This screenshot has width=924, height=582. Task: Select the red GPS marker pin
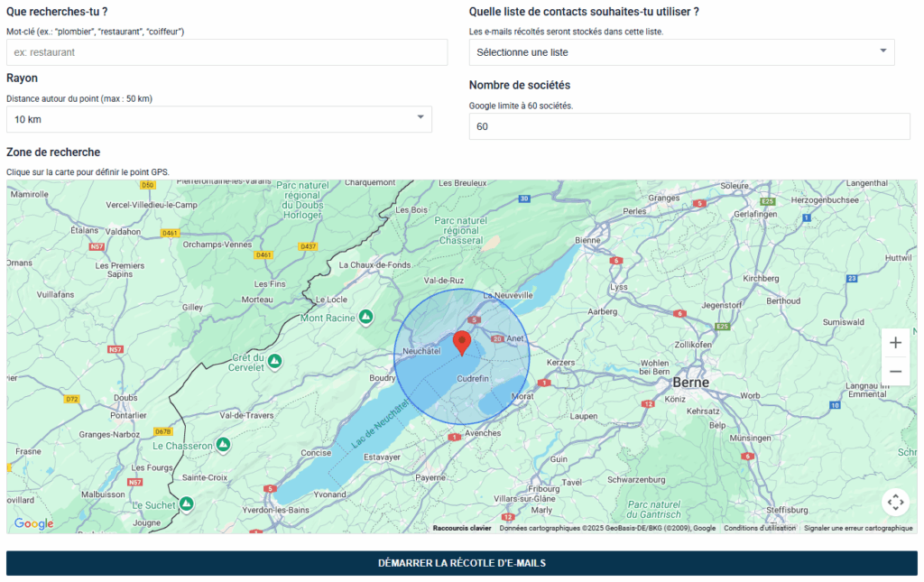click(x=463, y=343)
